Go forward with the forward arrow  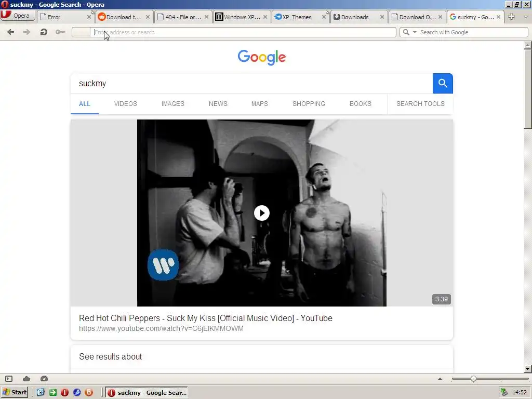pos(26,32)
